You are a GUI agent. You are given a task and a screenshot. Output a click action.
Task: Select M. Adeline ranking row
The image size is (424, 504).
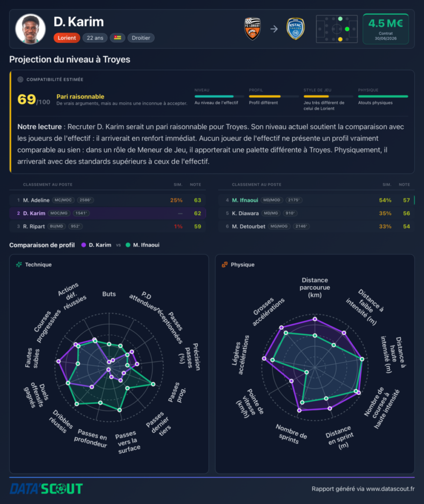point(108,200)
